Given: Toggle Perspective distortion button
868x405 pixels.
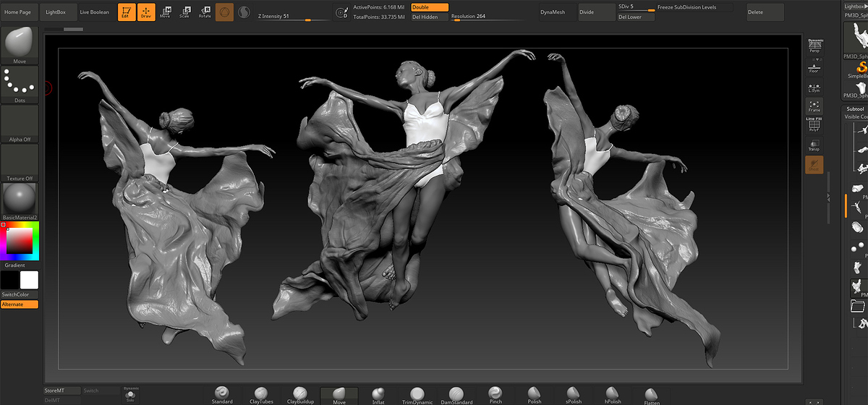Looking at the screenshot, I should coord(814,45).
